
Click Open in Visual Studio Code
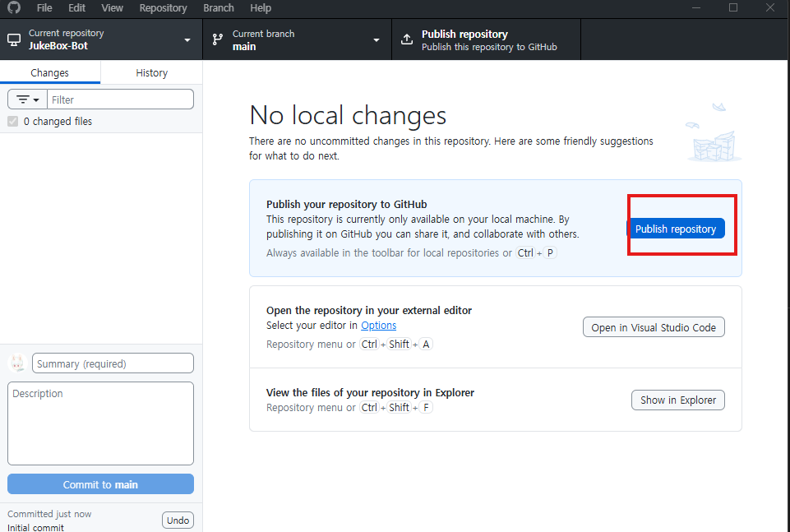654,327
